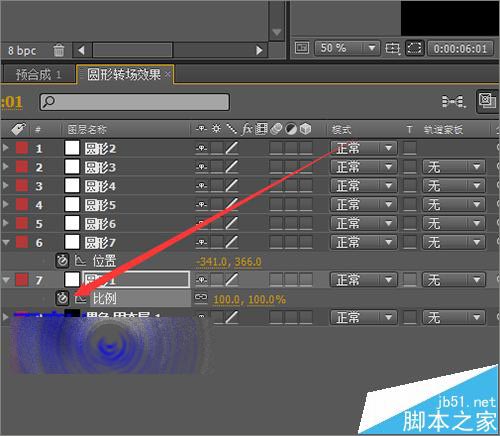Open track matte 无 dropdown for 圆形7
Viewport: 500px width, 436px height.
454,242
